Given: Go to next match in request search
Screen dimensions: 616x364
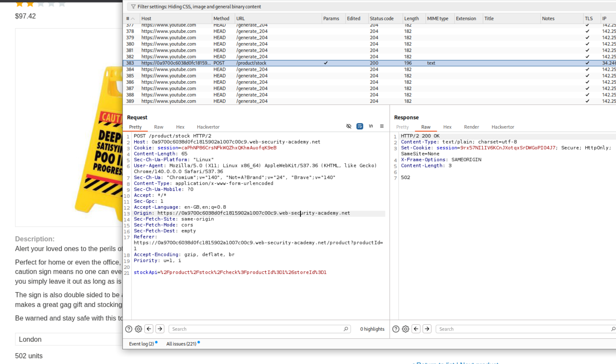Looking at the screenshot, I should pos(160,329).
